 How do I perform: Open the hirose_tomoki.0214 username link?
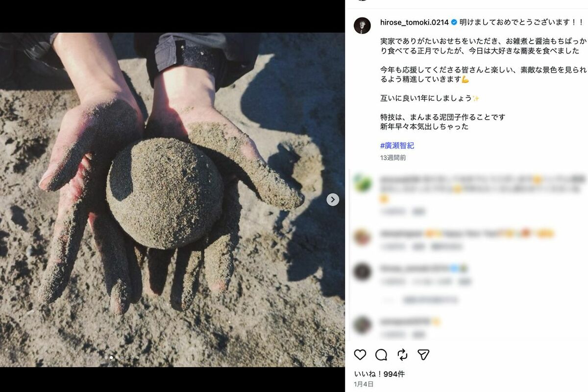415,23
